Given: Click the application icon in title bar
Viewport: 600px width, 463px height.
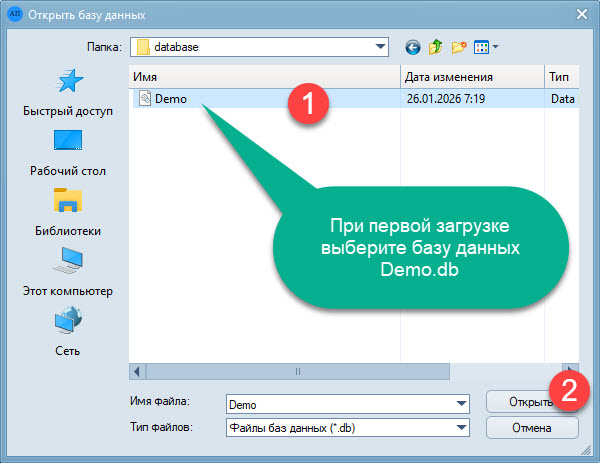Looking at the screenshot, I should click(x=15, y=14).
